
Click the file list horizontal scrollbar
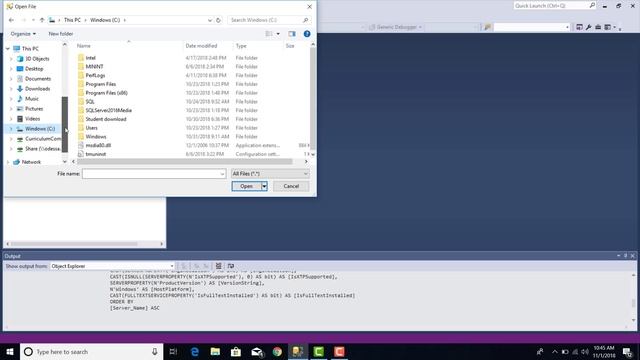point(184,162)
